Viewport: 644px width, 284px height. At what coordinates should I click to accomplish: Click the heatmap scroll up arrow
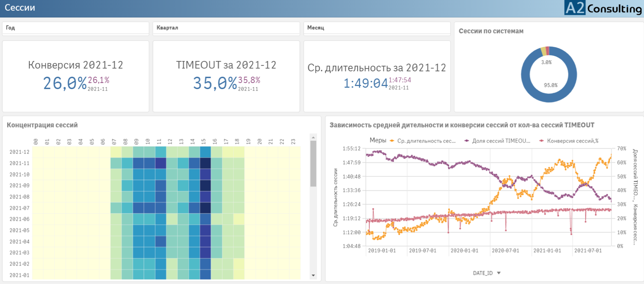tap(313, 137)
